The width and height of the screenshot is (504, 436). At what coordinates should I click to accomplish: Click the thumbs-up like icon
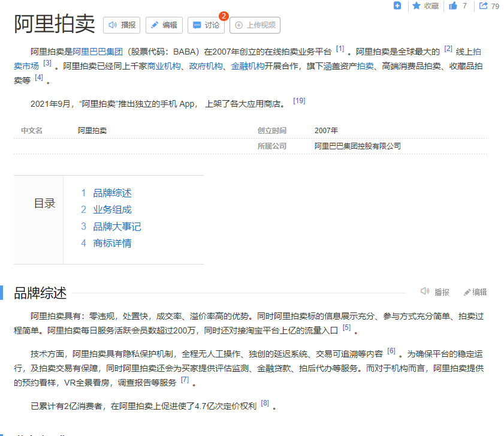(x=453, y=5)
